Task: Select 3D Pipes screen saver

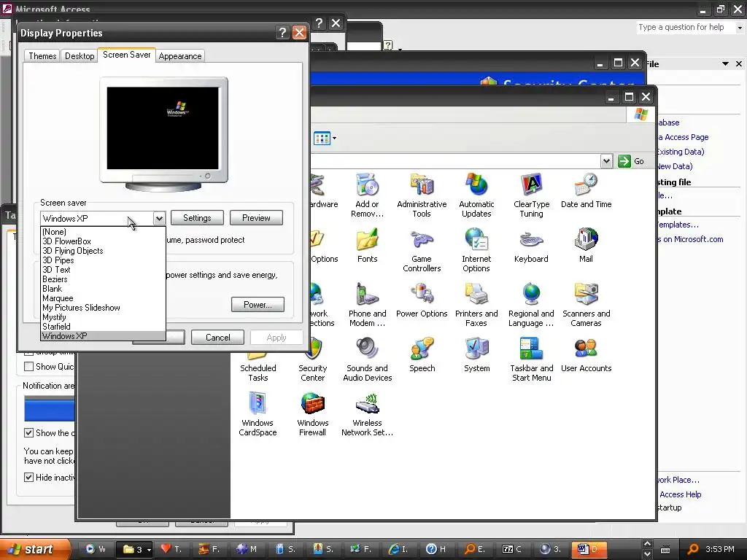Action: pos(103,260)
